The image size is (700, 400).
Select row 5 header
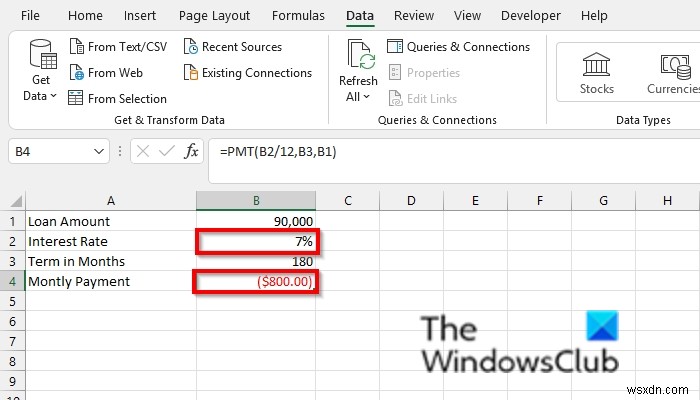tap(12, 301)
